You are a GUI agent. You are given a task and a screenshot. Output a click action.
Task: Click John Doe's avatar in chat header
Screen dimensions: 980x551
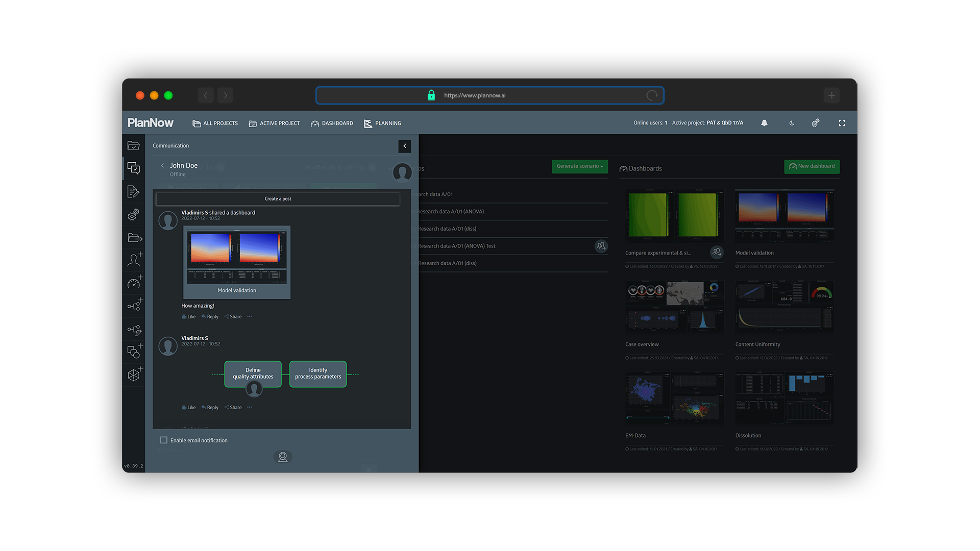pos(402,172)
